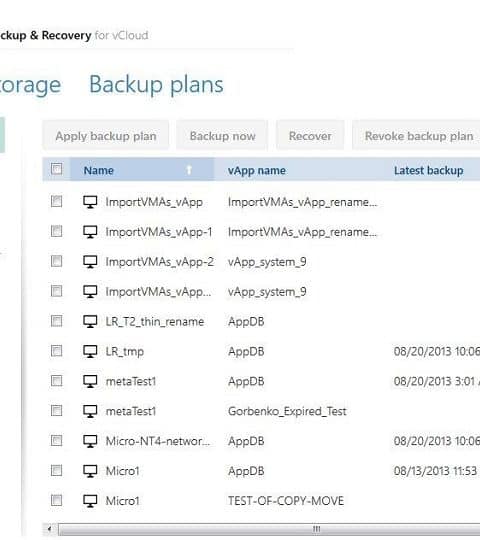Click the monitor icon beside Micro-NT4-networ...
Image resolution: width=480 pixels, height=540 pixels.
point(90,441)
